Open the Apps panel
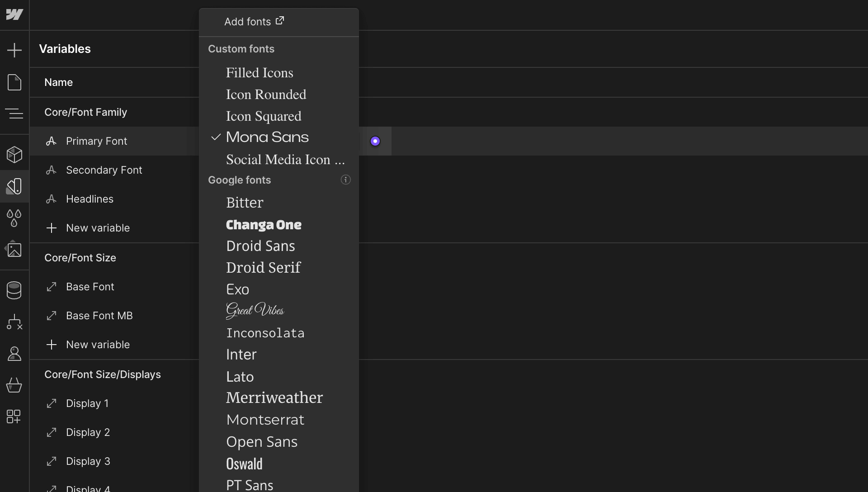Screen dimensions: 868x492 [x=14, y=417]
